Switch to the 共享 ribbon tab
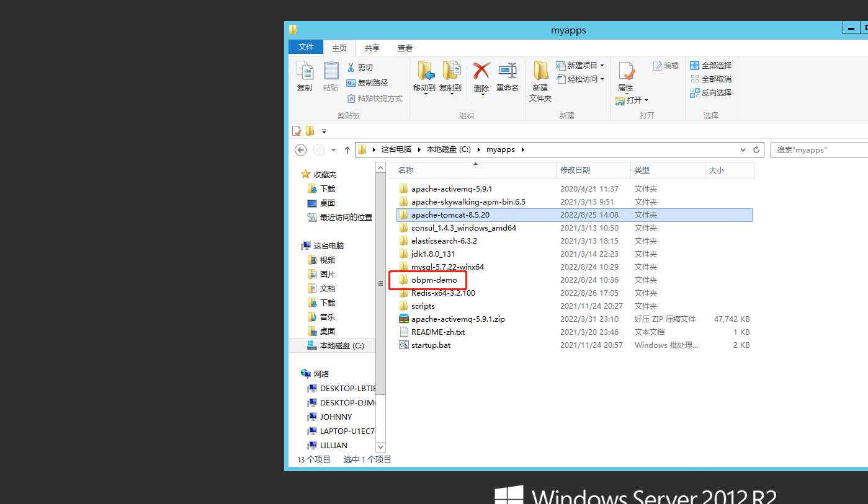The height and width of the screenshot is (504, 868). tap(372, 48)
